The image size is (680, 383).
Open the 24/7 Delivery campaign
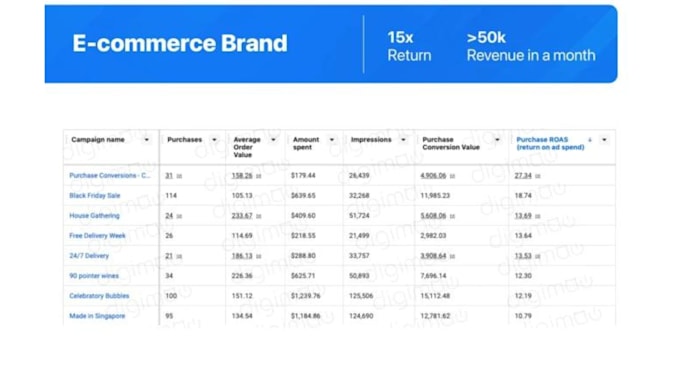(89, 255)
